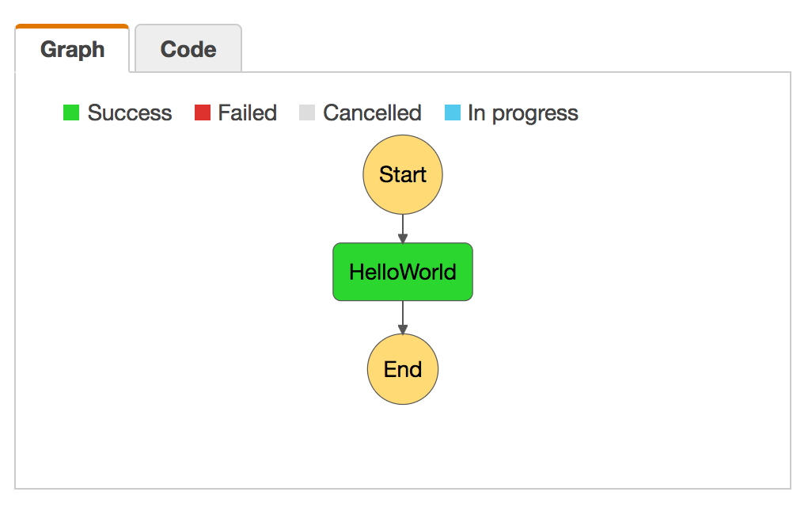Click the red Failed legend square
Image resolution: width=812 pixels, height=526 pixels.
tap(203, 112)
